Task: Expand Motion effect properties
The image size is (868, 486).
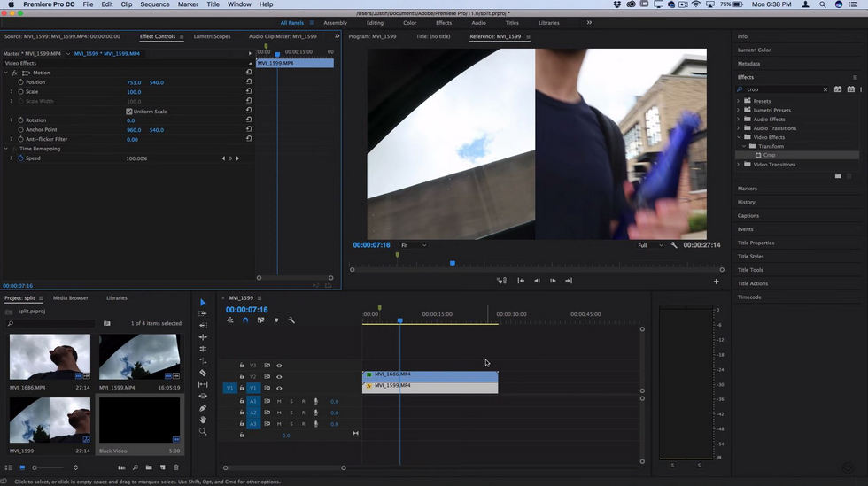Action: tap(6, 73)
